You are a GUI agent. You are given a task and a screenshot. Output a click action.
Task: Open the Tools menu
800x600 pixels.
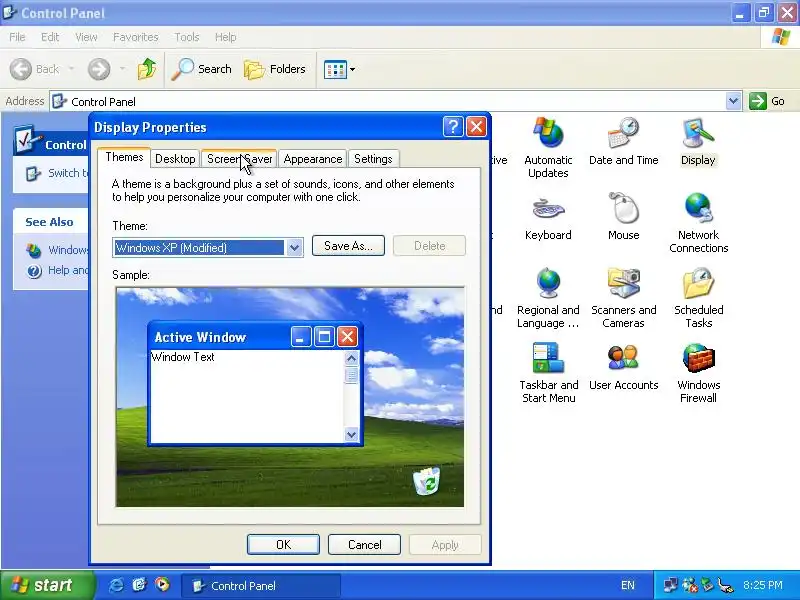point(187,37)
